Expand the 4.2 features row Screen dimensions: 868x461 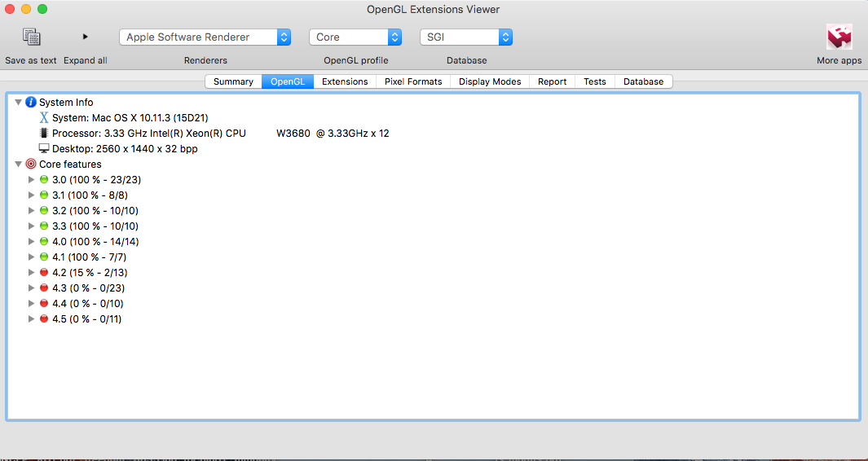(32, 273)
